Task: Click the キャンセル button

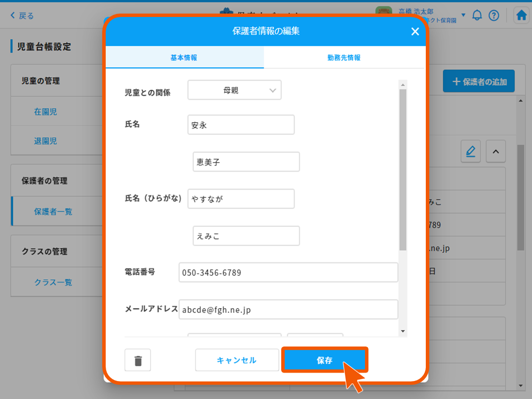Action: point(237,360)
